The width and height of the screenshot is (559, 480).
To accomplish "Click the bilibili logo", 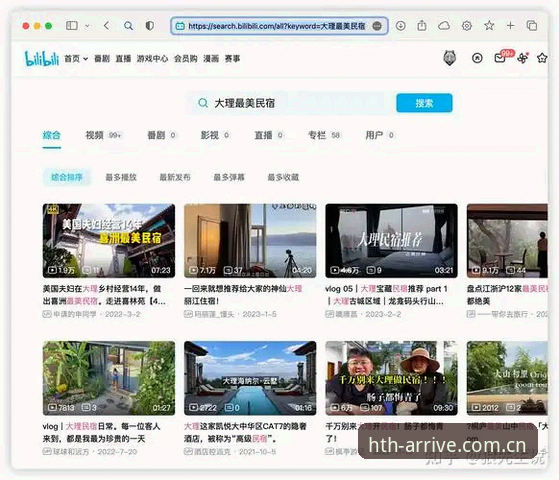I will pos(41,58).
